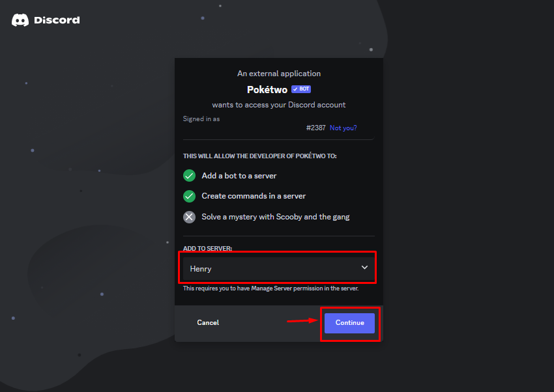
Task: Click the "ADD TO SERVER:" label
Action: 207,248
